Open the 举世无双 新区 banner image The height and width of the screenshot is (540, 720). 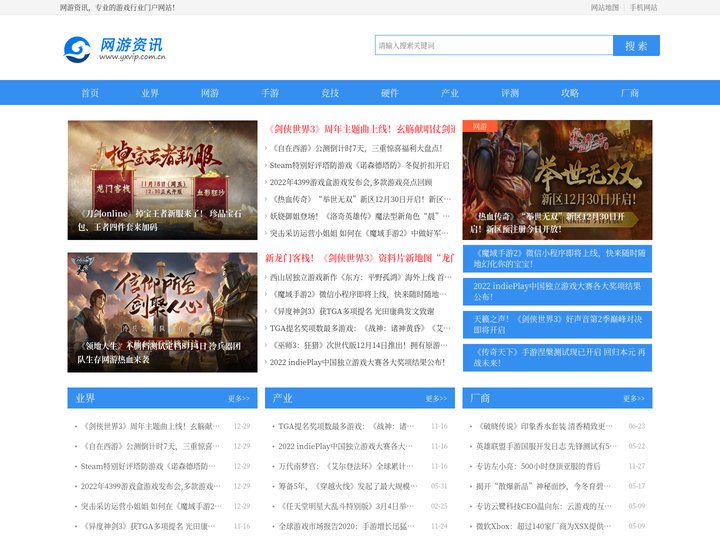[557, 180]
